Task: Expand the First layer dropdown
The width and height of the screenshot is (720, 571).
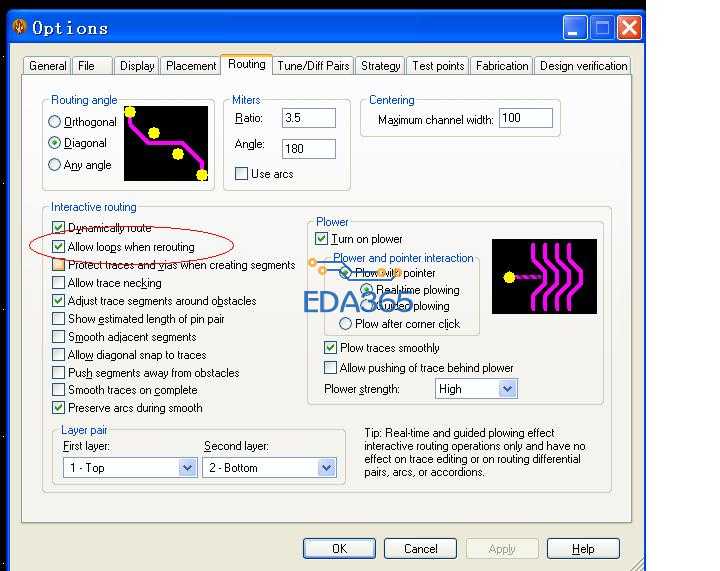Action: (x=187, y=468)
